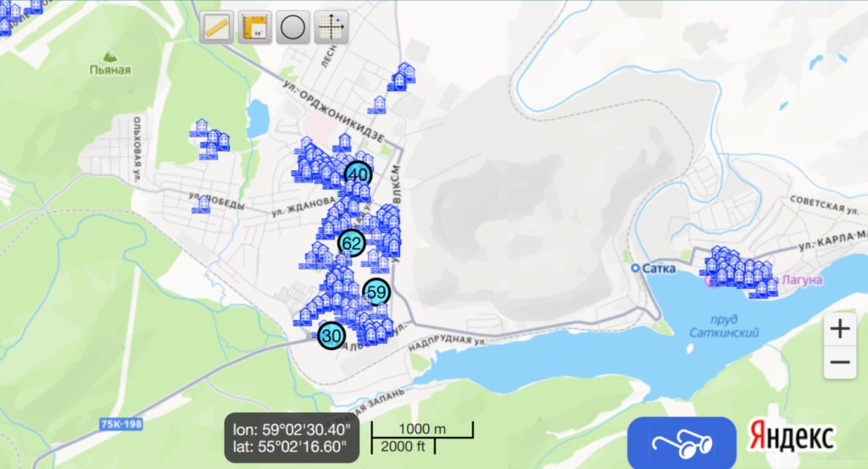Viewport: 868px width, 469px height.
Task: Activate the circle drawing tool
Action: [292, 27]
